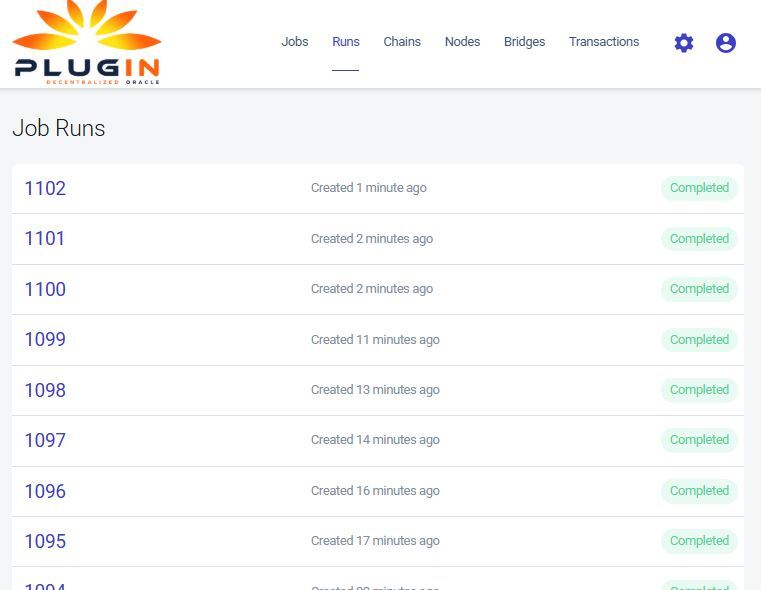This screenshot has width=761, height=590.
Task: Open job run 1099
Action: [45, 339]
